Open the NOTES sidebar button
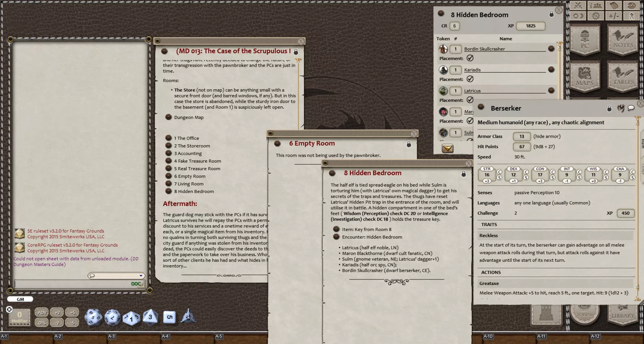This screenshot has height=344, width=644. [623, 40]
